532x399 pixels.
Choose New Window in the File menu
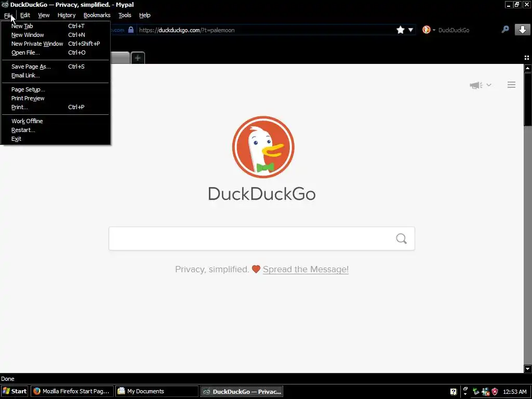click(55, 35)
